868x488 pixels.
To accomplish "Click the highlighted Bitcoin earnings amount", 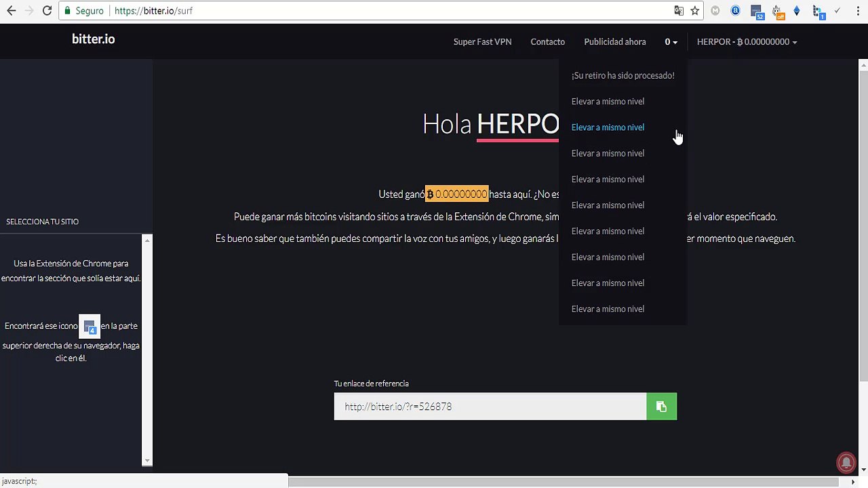I will pos(456,195).
